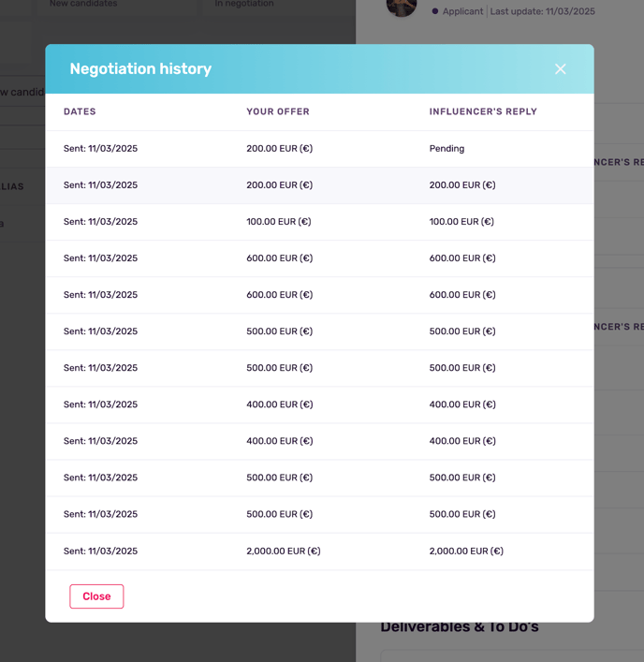Click the sent date in the 2,000.00 EUR row

pos(100,552)
